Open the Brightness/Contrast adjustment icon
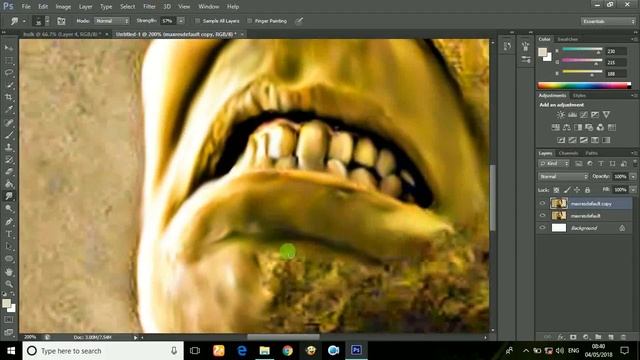 (x=561, y=115)
